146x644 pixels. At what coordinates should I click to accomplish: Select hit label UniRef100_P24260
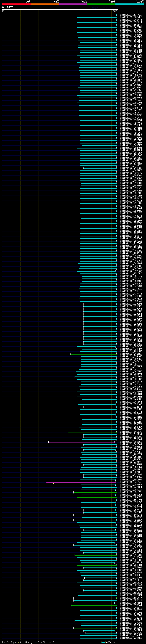[131, 88]
